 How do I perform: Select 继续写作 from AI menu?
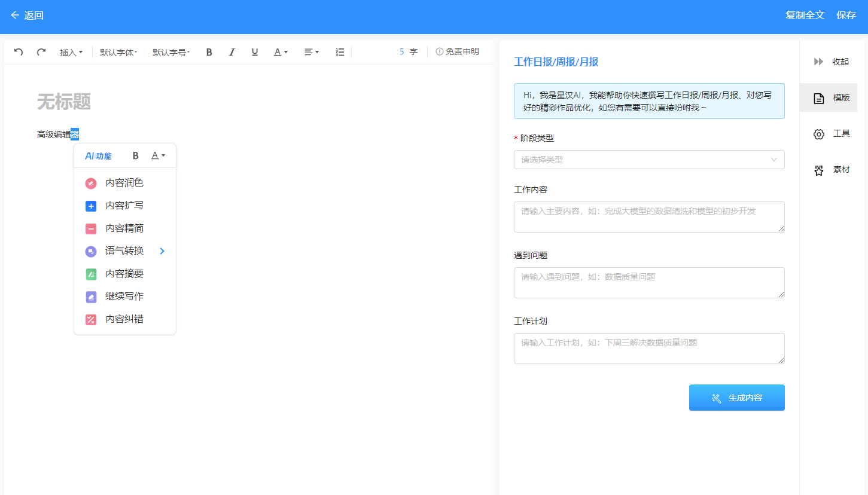(125, 297)
